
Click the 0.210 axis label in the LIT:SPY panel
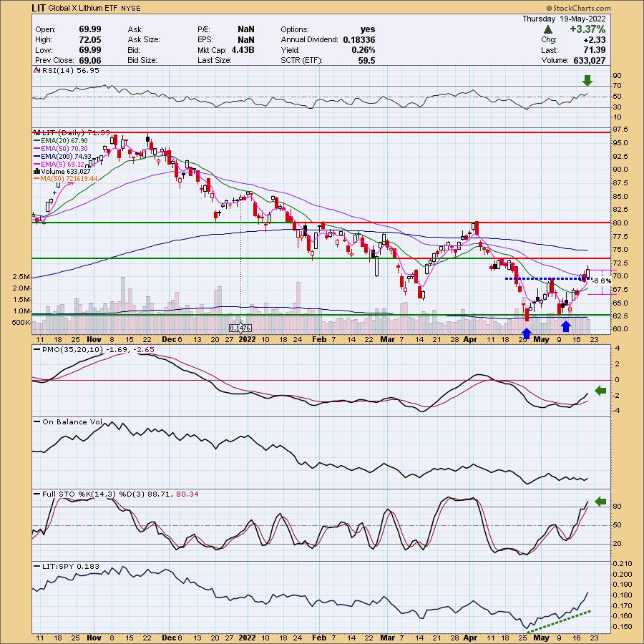coord(623,564)
